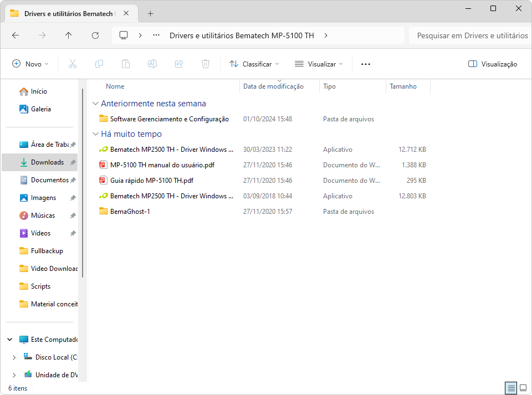Click the Pesquisar em Drivers e utilitários search box
532x395 pixels.
click(470, 35)
